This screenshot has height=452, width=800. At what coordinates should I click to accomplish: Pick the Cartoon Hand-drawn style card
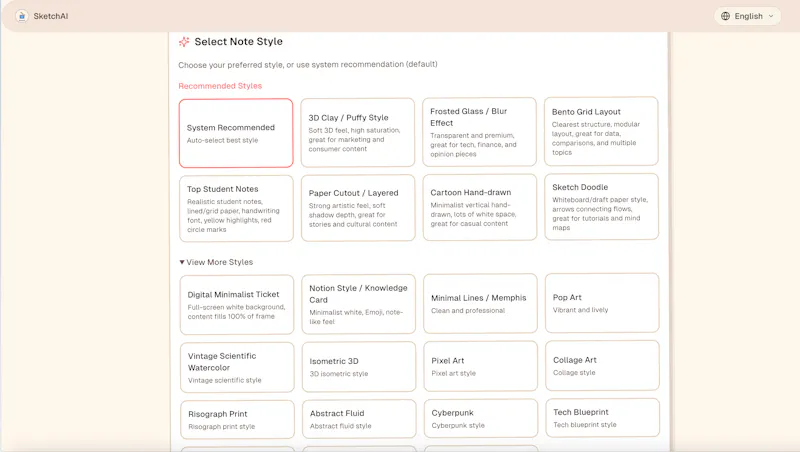pyautogui.click(x=480, y=208)
